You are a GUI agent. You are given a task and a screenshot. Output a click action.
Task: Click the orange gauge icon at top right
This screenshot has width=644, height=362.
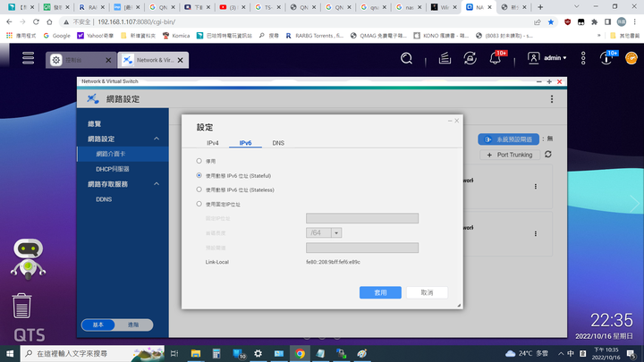[631, 58]
